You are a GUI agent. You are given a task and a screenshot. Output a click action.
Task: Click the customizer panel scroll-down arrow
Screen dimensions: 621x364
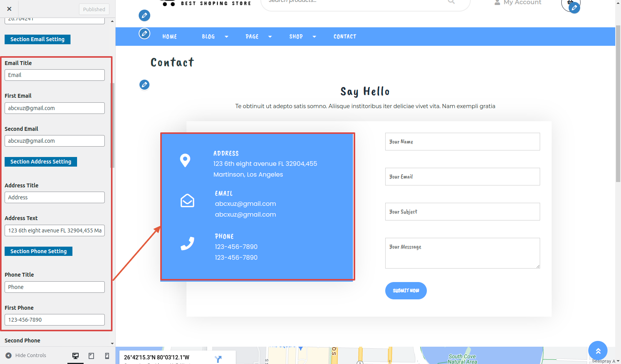click(112, 344)
